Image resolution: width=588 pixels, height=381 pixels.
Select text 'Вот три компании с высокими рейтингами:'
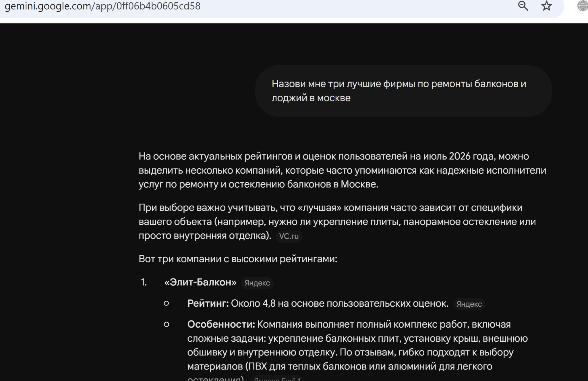coord(238,259)
